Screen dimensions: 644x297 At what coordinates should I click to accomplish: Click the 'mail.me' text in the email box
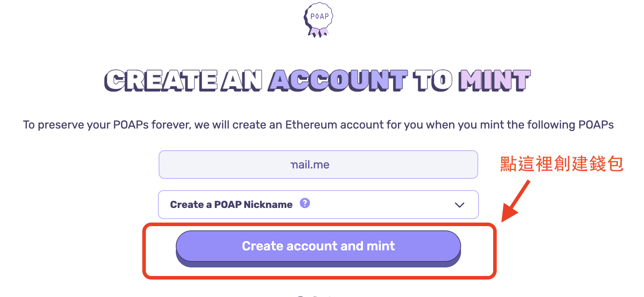(x=310, y=165)
